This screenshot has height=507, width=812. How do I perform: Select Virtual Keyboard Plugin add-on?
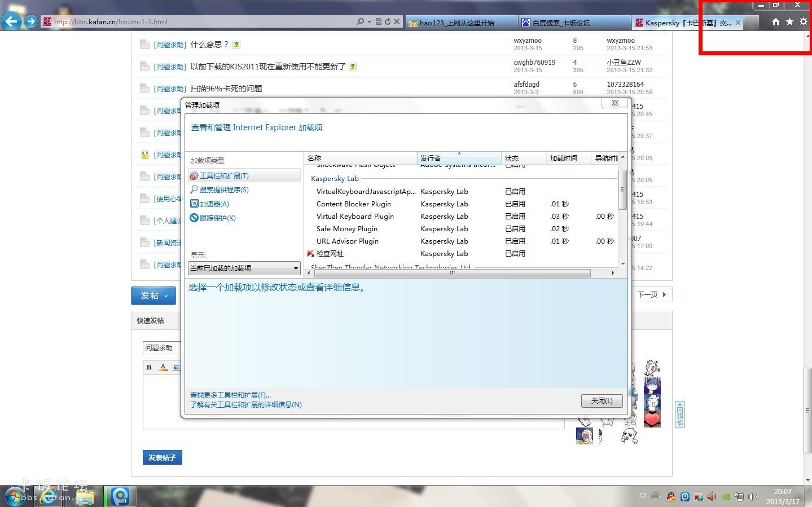pos(460,217)
